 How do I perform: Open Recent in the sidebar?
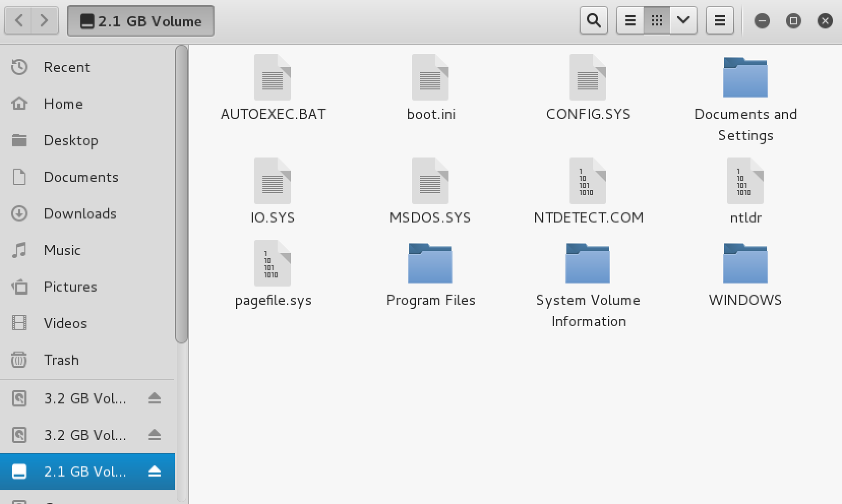87,67
